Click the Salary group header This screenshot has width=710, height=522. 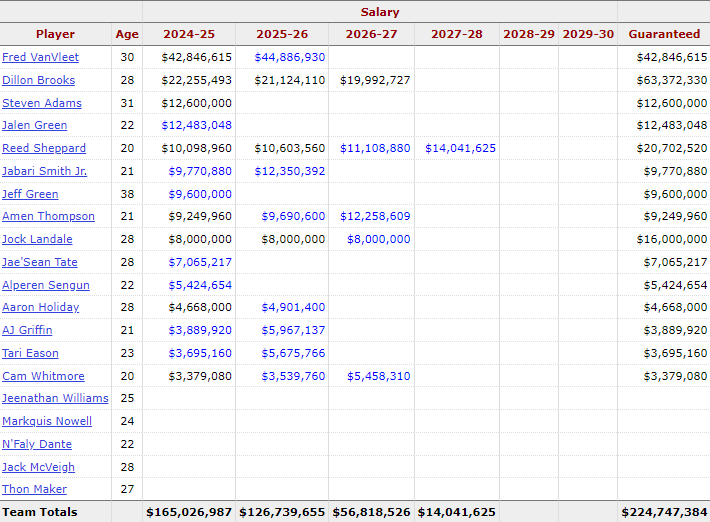(x=380, y=12)
